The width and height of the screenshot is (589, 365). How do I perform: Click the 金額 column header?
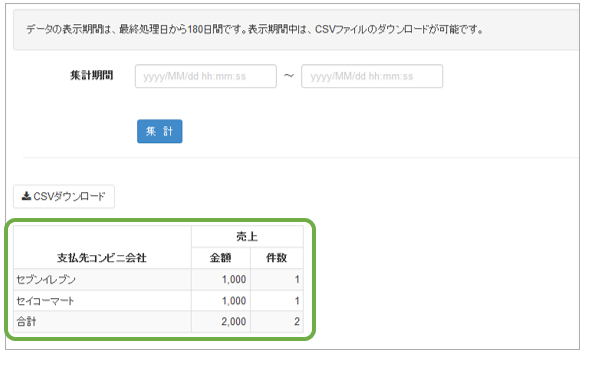[x=221, y=258]
